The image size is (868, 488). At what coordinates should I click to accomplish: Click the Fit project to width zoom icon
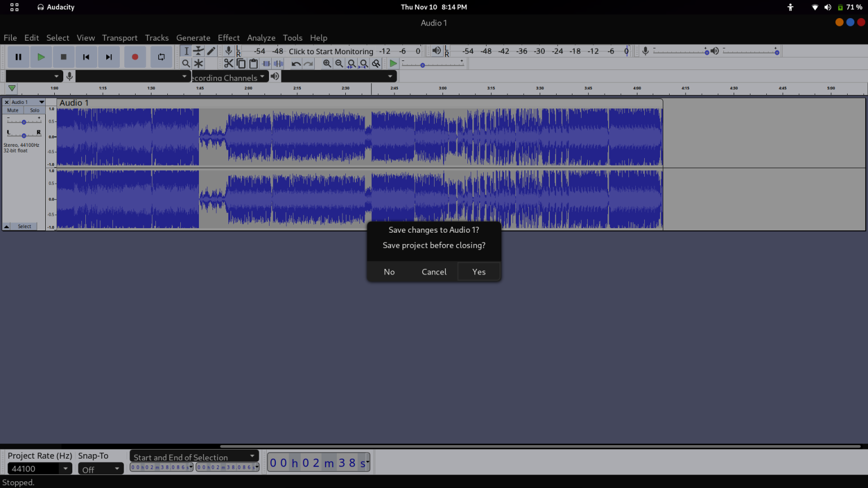pos(363,63)
